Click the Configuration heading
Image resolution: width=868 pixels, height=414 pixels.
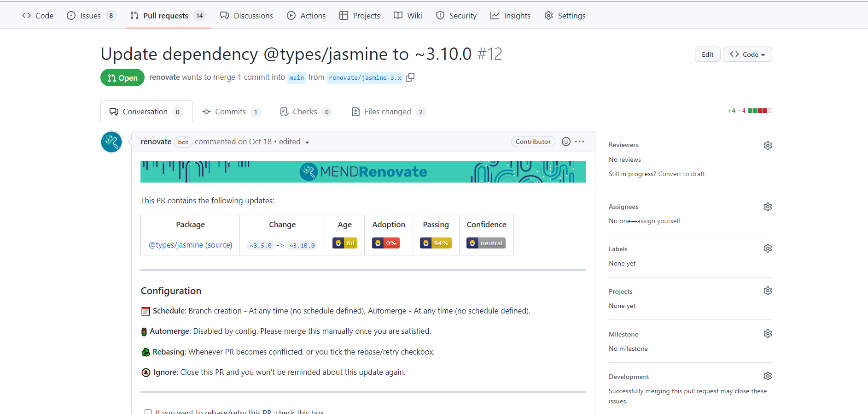(171, 291)
